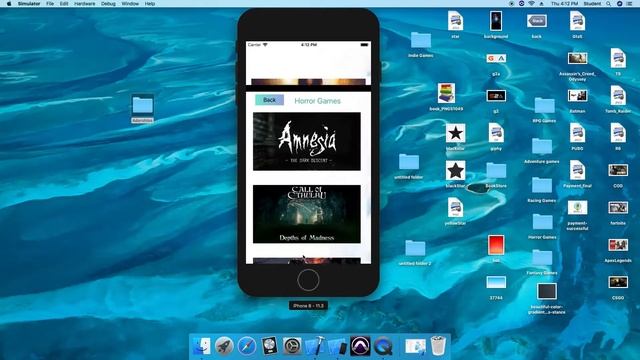Open the Amnesia The Dark Descent game image
The width and height of the screenshot is (640, 360).
(x=307, y=141)
